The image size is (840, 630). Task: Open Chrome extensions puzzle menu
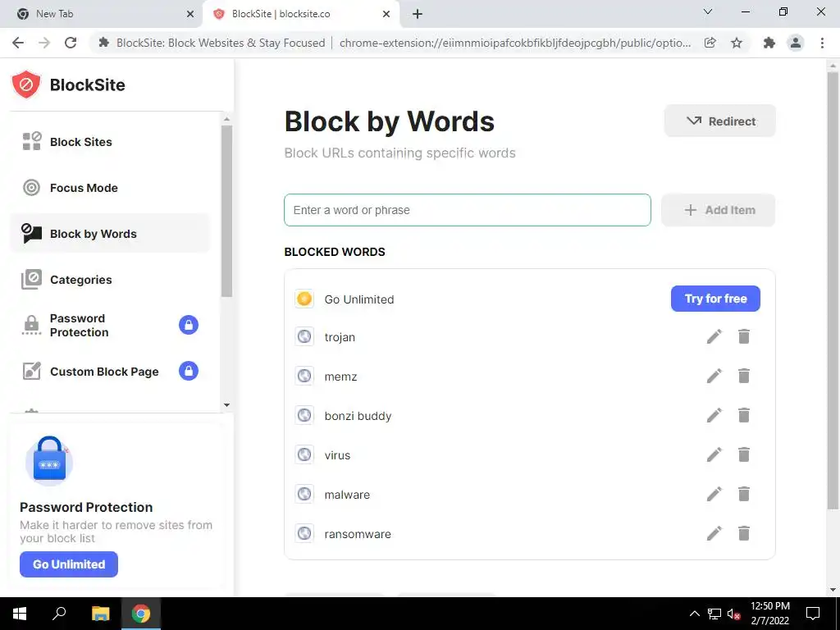[x=769, y=43]
